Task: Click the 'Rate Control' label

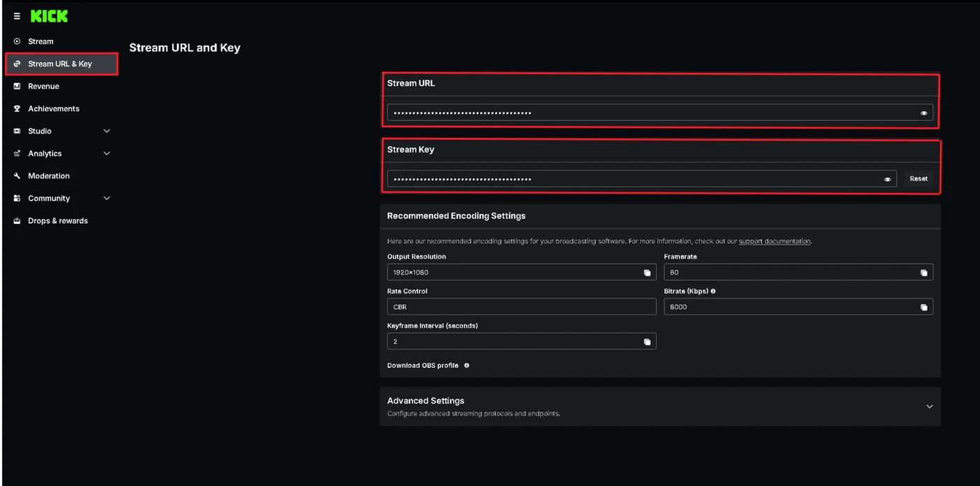Action: pyautogui.click(x=407, y=291)
